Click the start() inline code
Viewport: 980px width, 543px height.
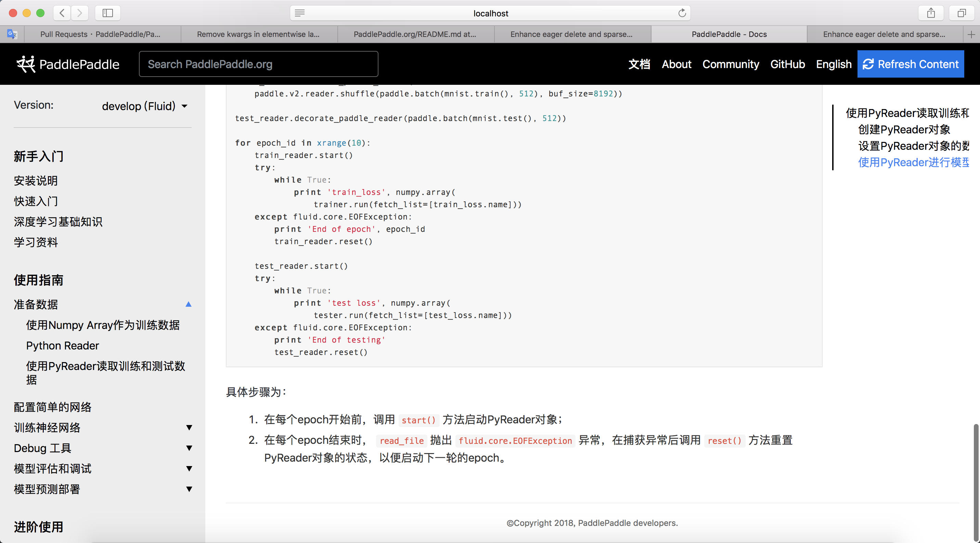(418, 420)
